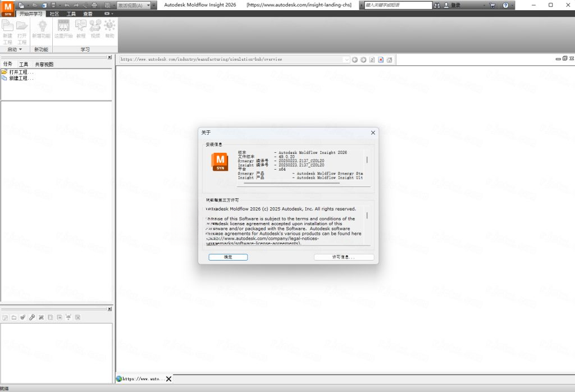Click the save icon in quick access toolbar

[53, 5]
